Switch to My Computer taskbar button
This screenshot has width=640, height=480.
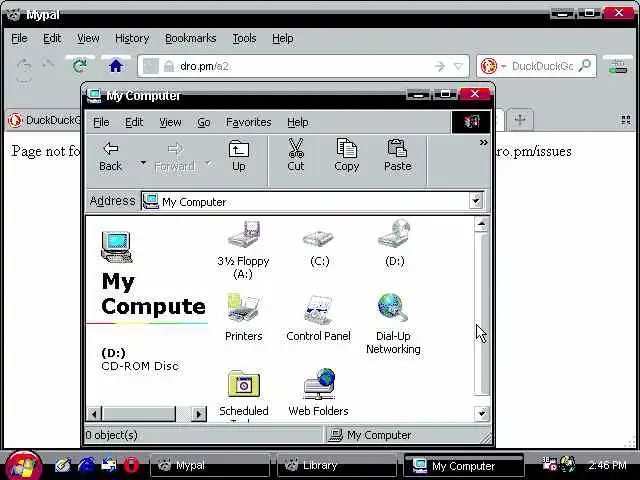pyautogui.click(x=463, y=465)
